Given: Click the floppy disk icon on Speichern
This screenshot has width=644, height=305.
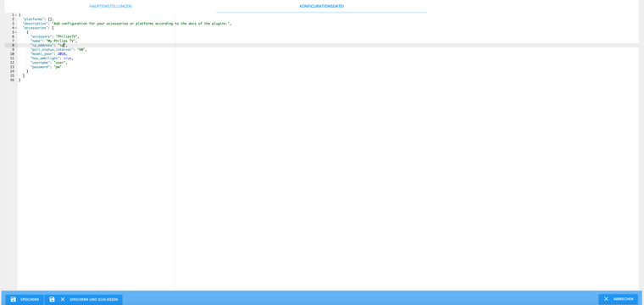Looking at the screenshot, I should pyautogui.click(x=14, y=299).
